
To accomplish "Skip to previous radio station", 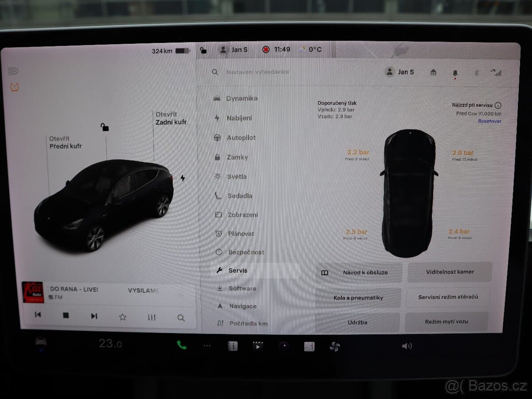I will [38, 315].
